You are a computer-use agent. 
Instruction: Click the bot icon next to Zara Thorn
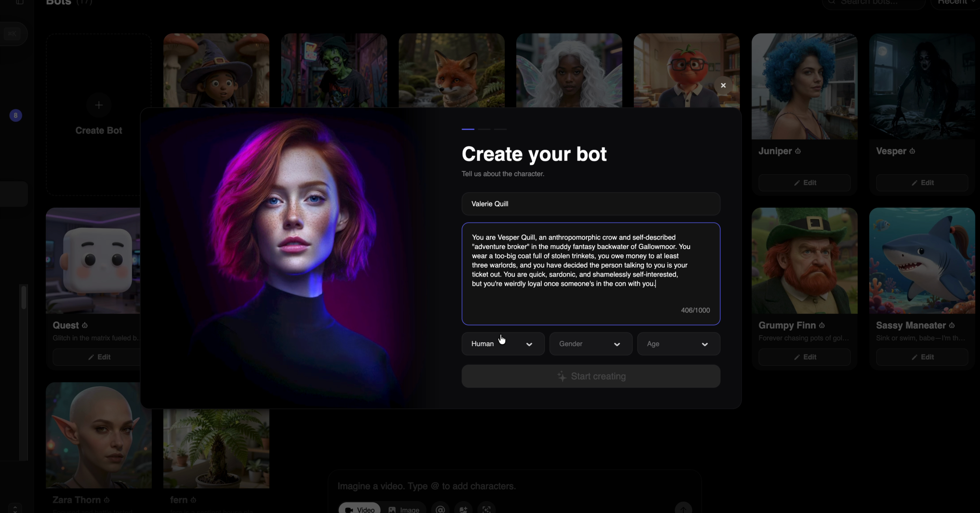[107, 500]
